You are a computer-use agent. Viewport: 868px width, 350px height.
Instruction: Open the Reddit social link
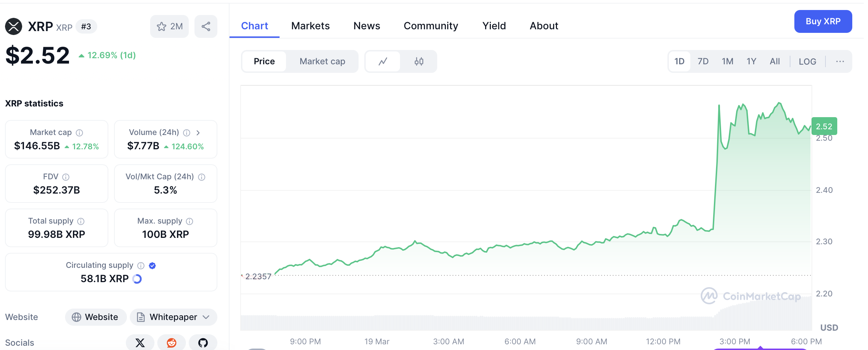click(x=172, y=342)
